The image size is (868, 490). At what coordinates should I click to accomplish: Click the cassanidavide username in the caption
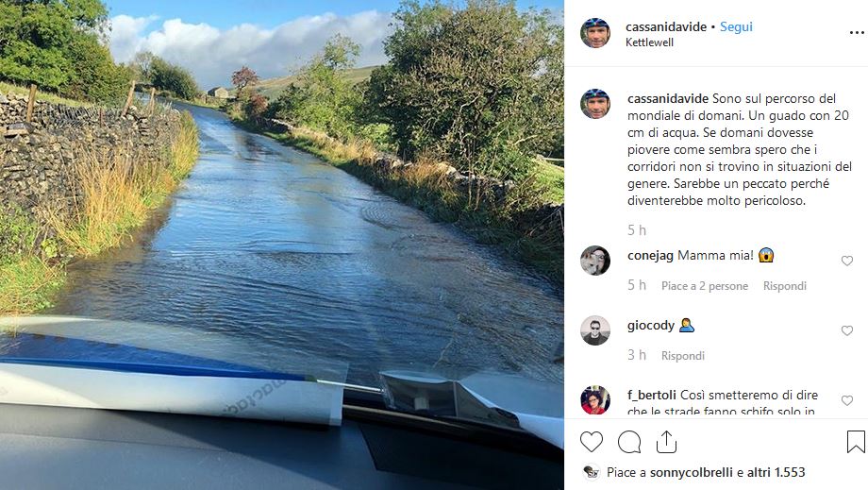(x=668, y=98)
